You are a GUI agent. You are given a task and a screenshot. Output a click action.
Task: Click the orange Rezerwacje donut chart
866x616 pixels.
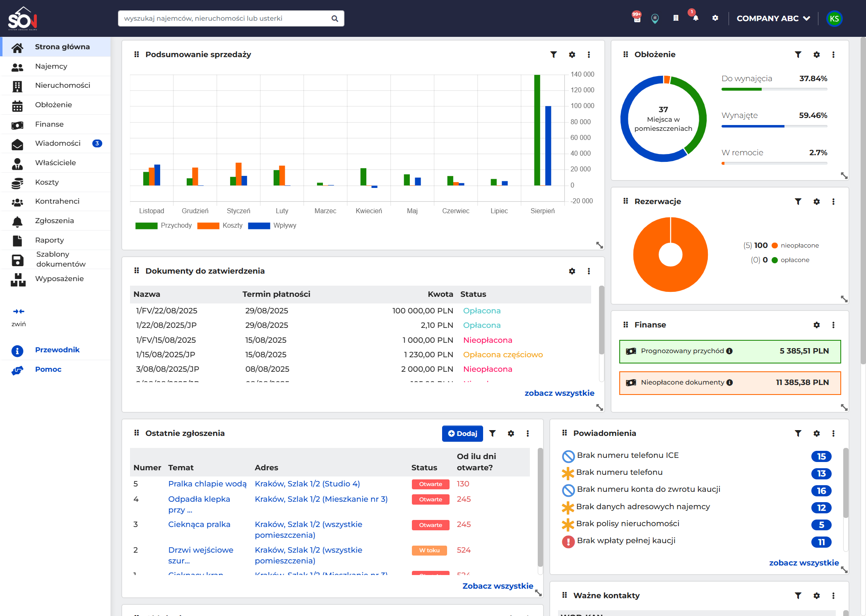coord(670,255)
